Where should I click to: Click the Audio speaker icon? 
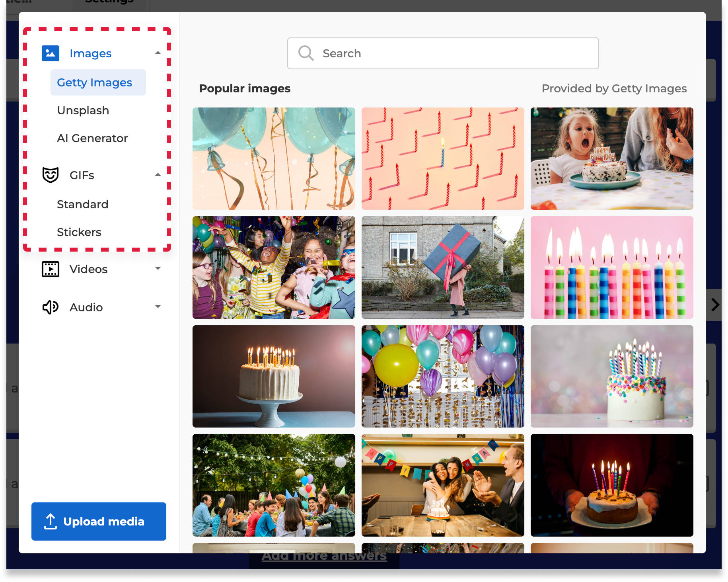click(x=51, y=307)
